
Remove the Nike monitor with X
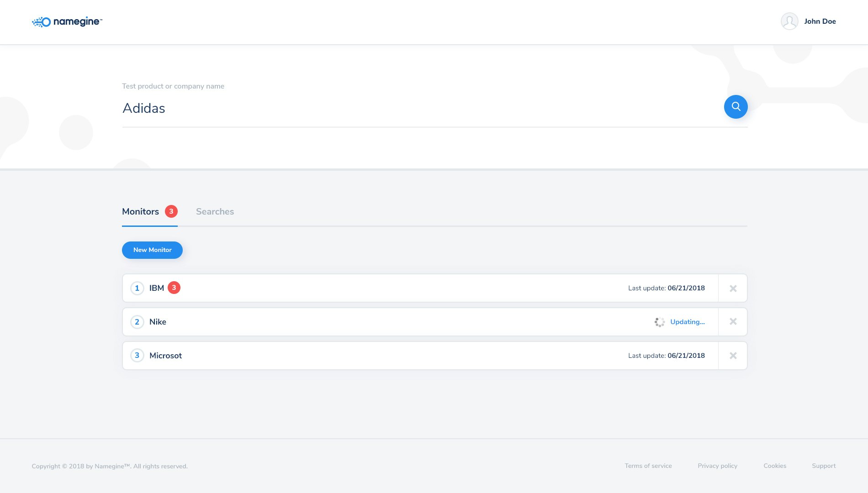point(733,322)
